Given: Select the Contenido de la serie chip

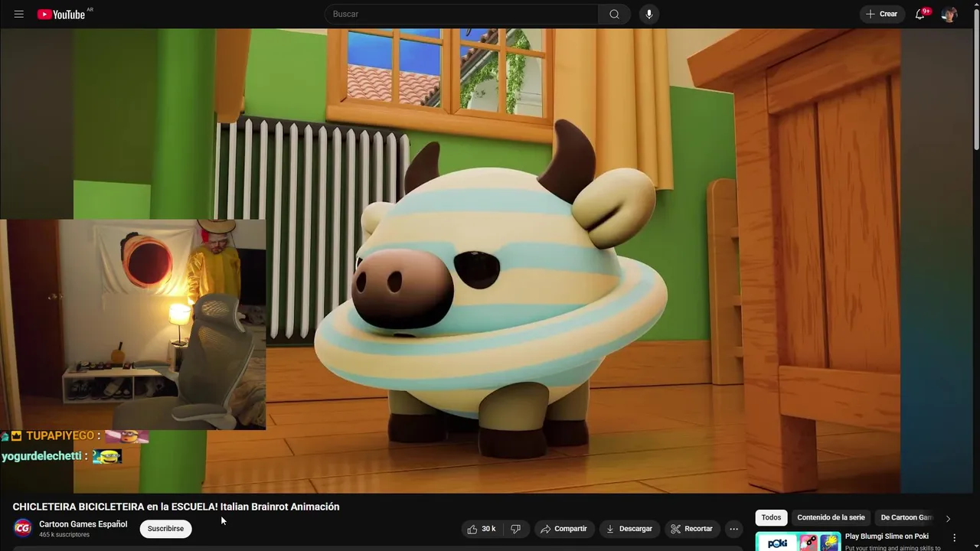Looking at the screenshot, I should tap(831, 517).
